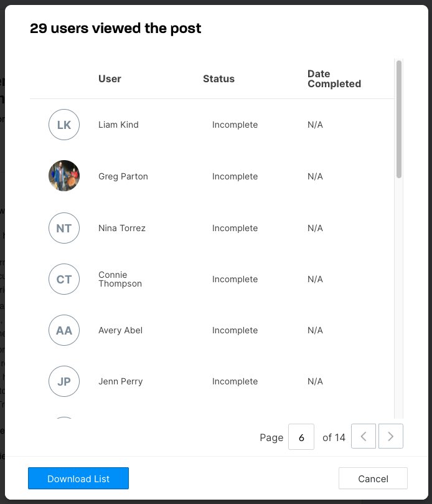
Task: Click the page number input field
Action: [x=301, y=437]
